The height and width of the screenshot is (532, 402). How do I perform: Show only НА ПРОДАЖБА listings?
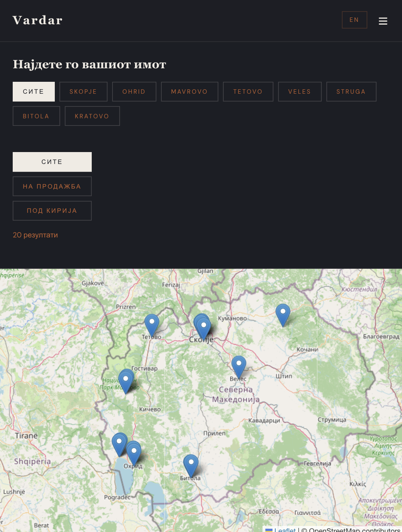pyautogui.click(x=52, y=186)
